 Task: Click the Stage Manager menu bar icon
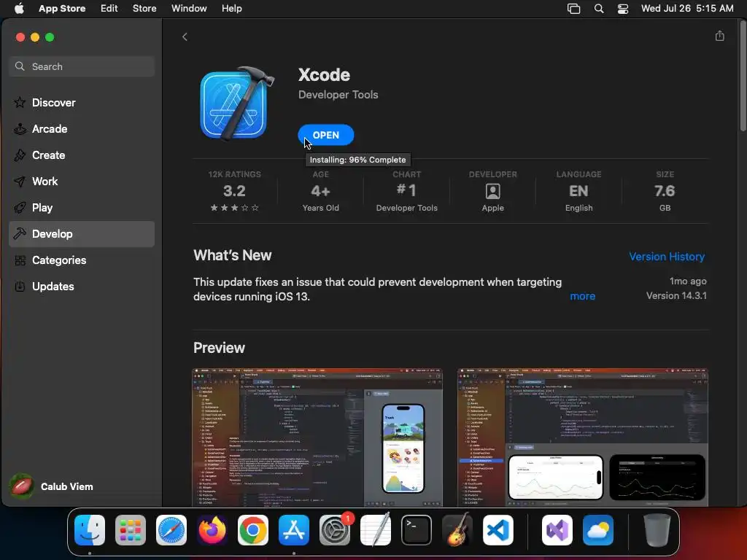(573, 9)
